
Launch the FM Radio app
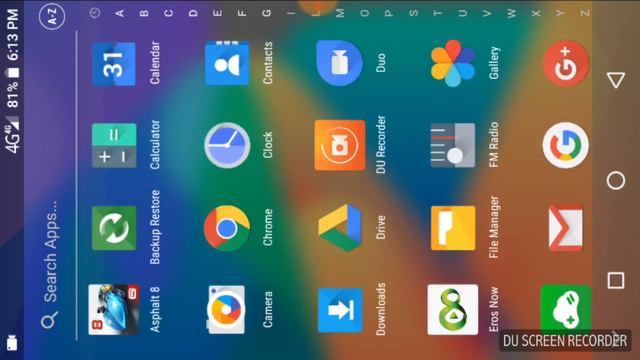pyautogui.click(x=453, y=145)
